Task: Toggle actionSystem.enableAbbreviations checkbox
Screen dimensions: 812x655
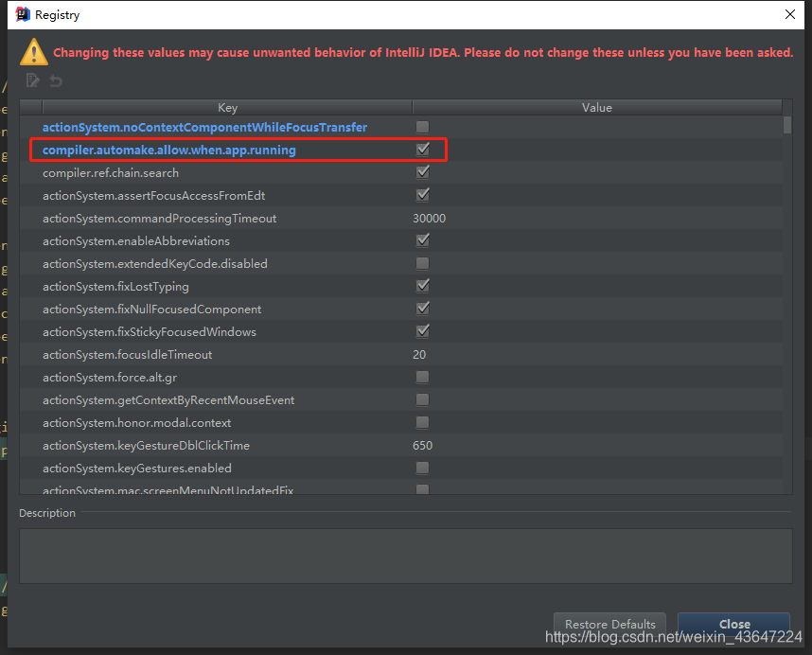Action: coord(423,240)
